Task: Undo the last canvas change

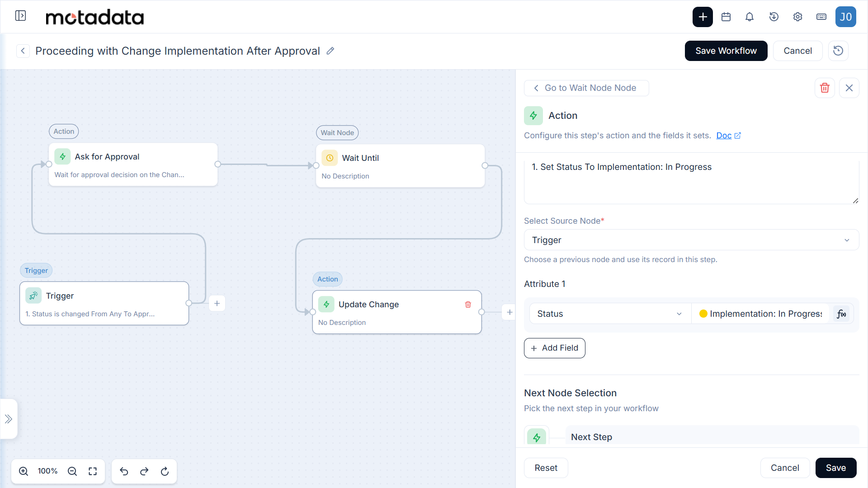Action: 124,471
